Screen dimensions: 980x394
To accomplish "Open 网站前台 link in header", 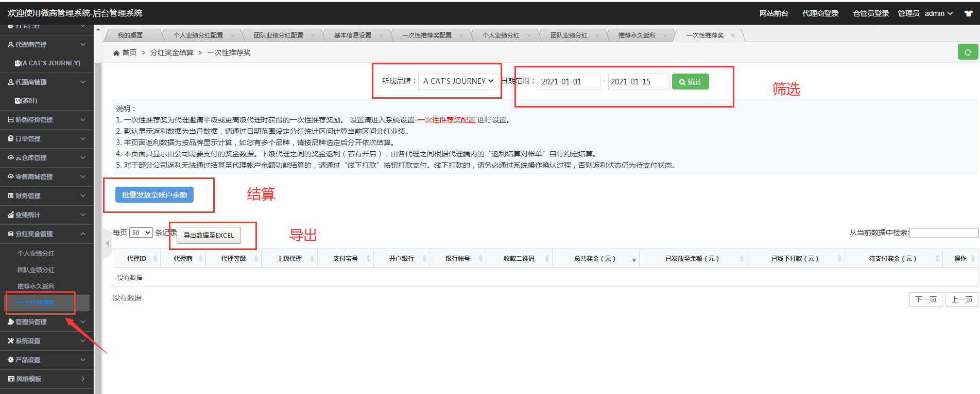I will [x=773, y=13].
